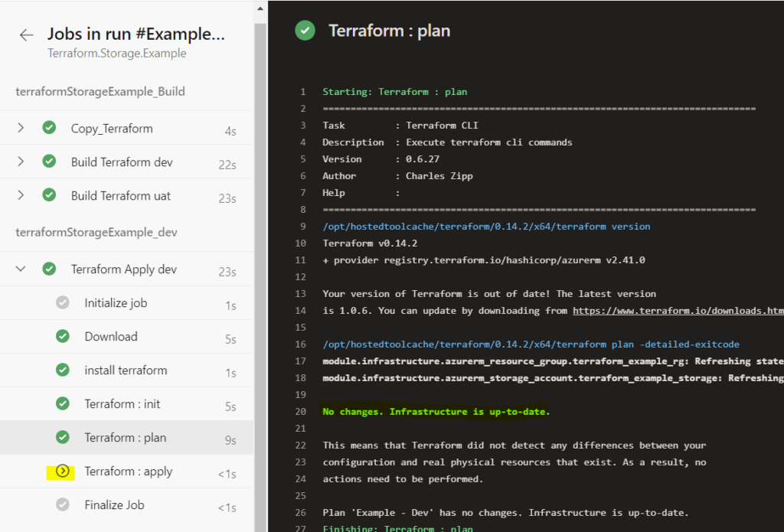Screen dimensions: 784x532
Task: Click the terraform plan -detailed-exitcode command line
Action: tap(531, 344)
